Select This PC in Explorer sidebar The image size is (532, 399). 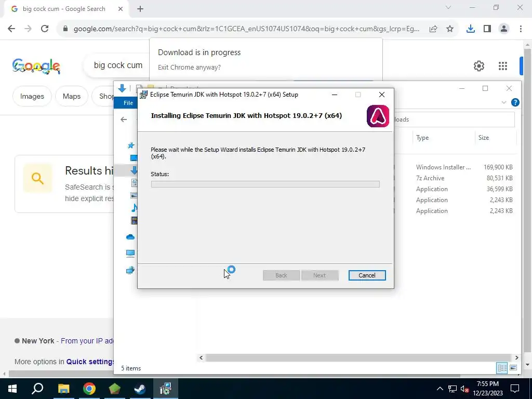130,253
